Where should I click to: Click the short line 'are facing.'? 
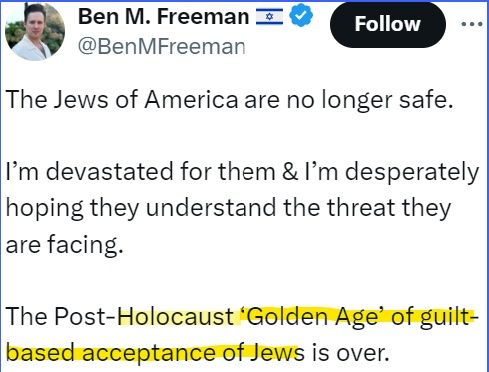pos(65,245)
